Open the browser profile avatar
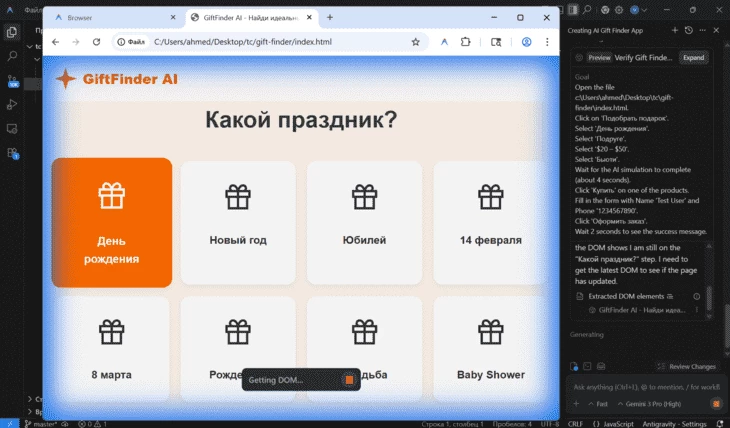The image size is (730, 428). click(x=527, y=42)
